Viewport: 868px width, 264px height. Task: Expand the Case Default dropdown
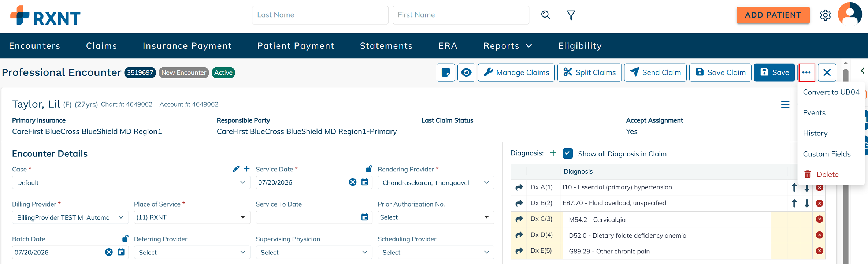pos(131,182)
